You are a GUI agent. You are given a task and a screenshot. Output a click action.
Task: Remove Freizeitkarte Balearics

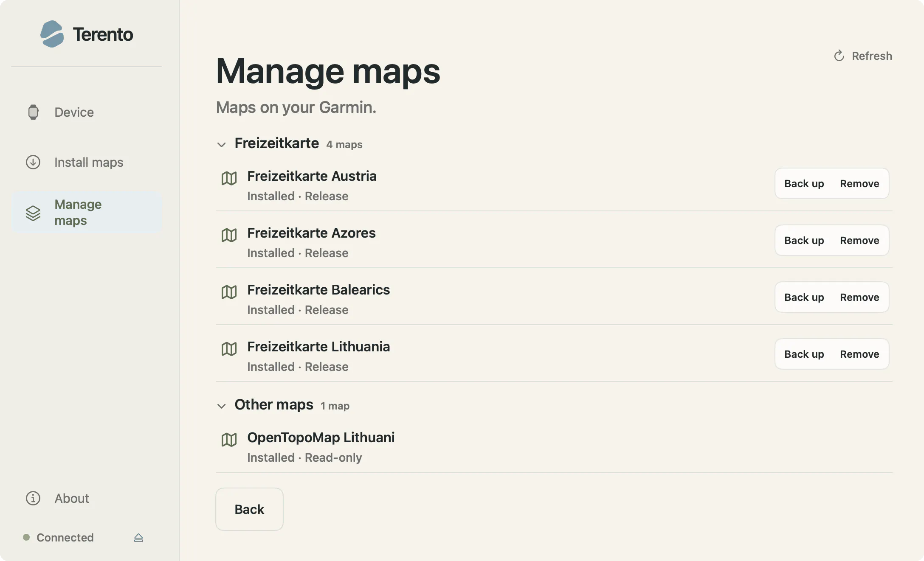pos(859,297)
